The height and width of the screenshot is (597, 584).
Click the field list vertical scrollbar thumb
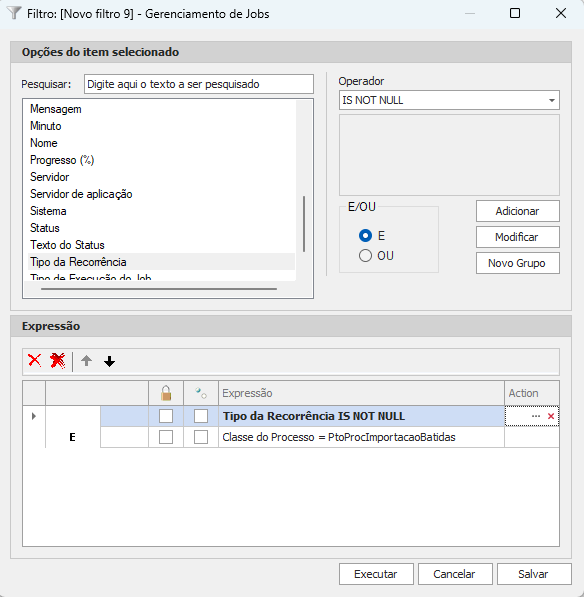click(304, 223)
